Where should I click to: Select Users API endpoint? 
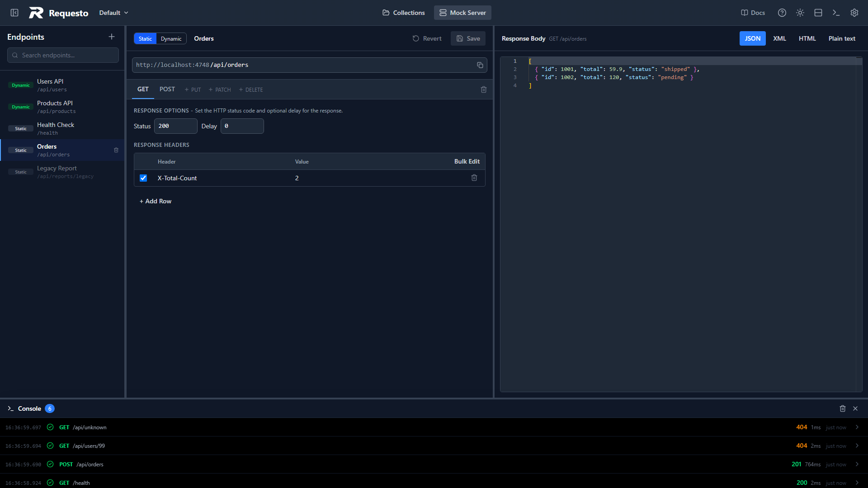tap(62, 85)
